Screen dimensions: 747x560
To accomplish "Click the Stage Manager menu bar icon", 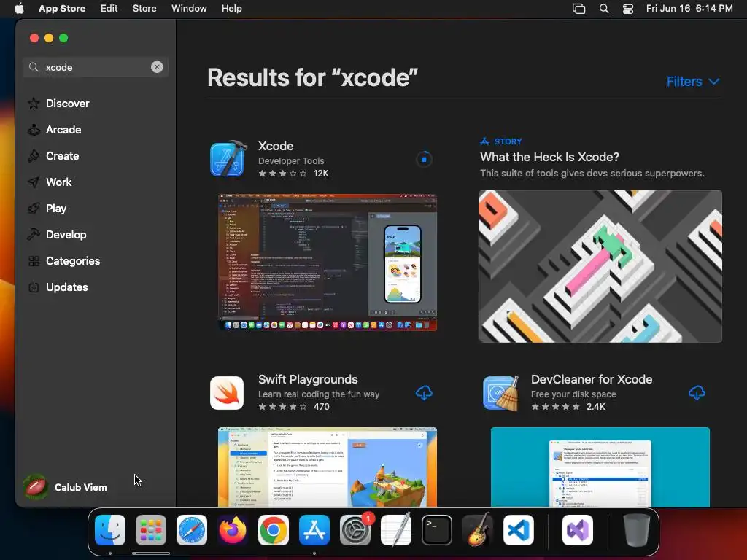I will 578,9.
